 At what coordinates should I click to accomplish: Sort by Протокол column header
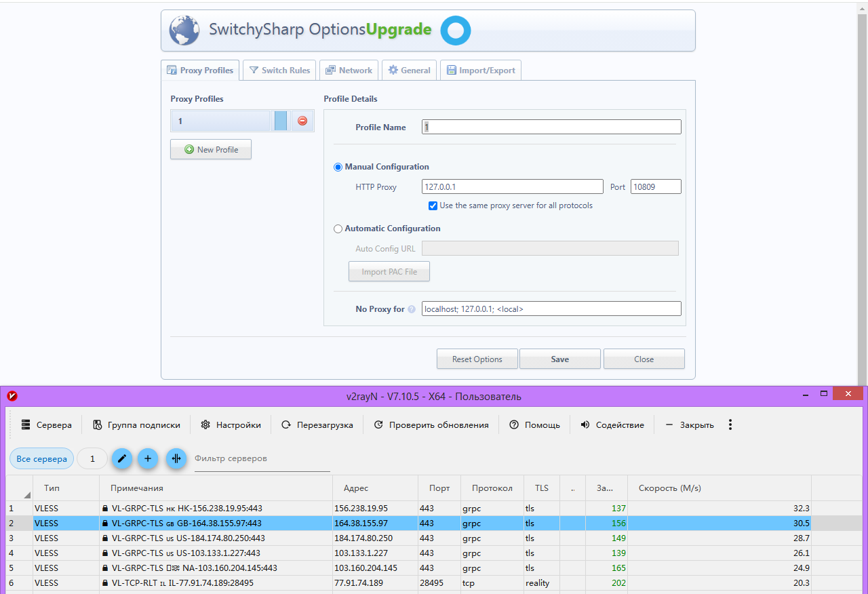pos(492,488)
